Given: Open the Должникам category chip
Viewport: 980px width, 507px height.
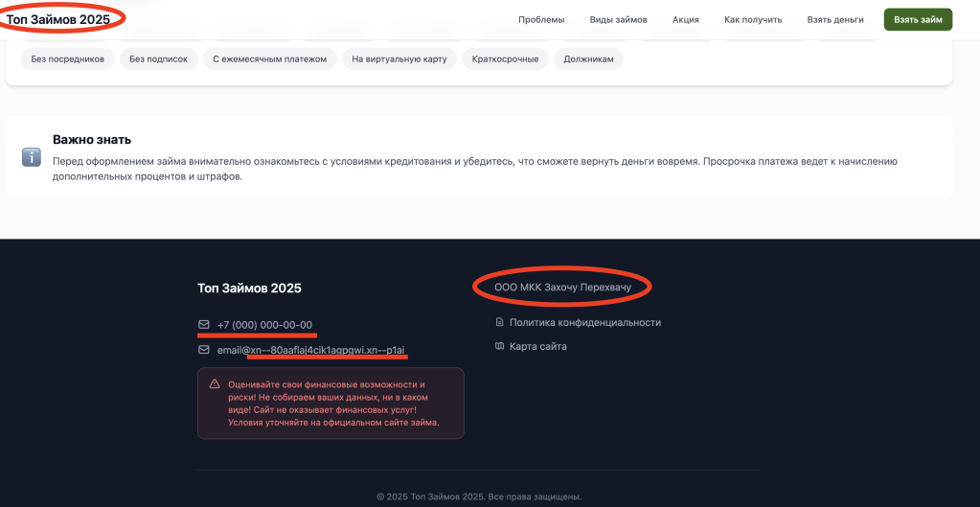Looking at the screenshot, I should 589,59.
